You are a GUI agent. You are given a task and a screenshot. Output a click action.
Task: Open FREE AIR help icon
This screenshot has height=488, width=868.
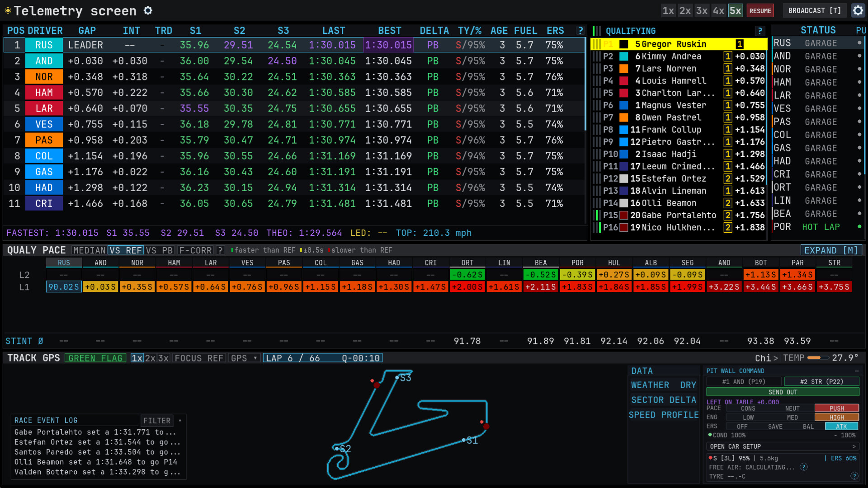coord(804,467)
